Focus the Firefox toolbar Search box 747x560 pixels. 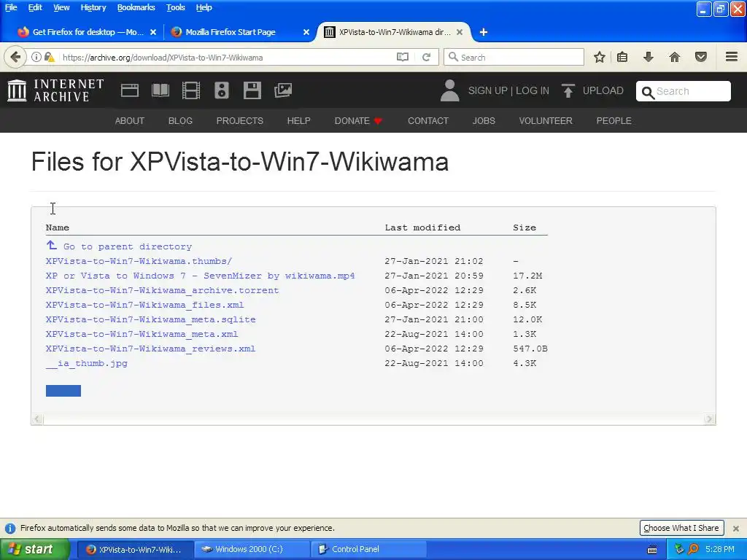514,57
